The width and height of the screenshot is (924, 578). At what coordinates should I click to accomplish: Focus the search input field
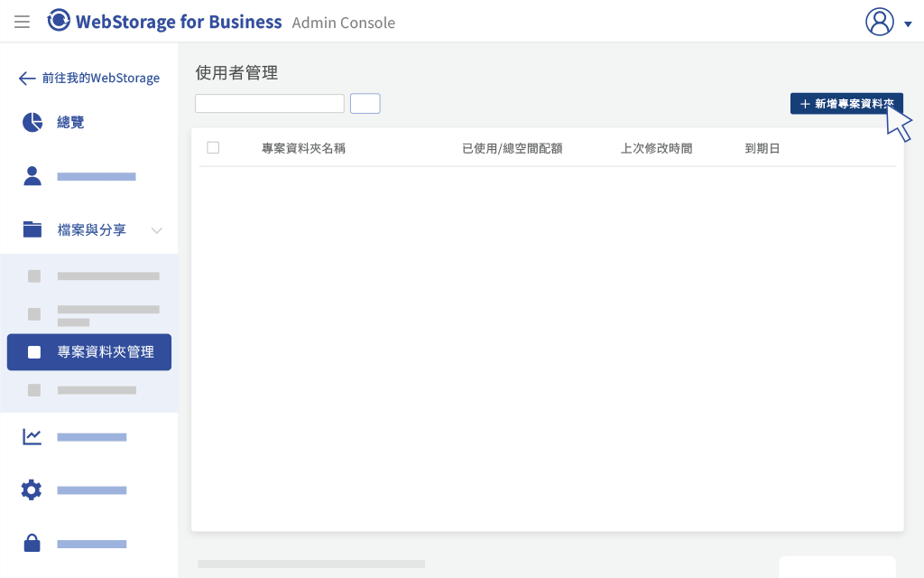click(x=269, y=103)
